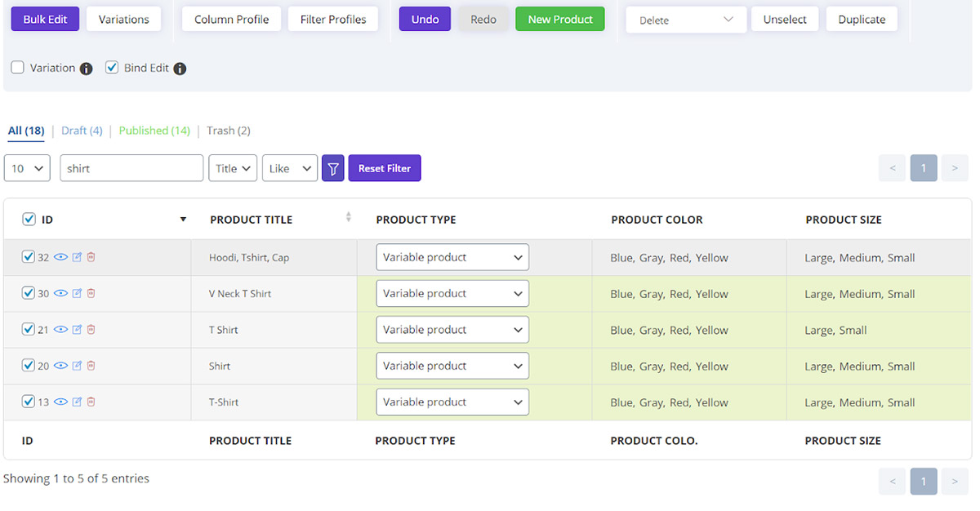
Task: Open the rows-per-page dropdown showing 10
Action: [28, 168]
